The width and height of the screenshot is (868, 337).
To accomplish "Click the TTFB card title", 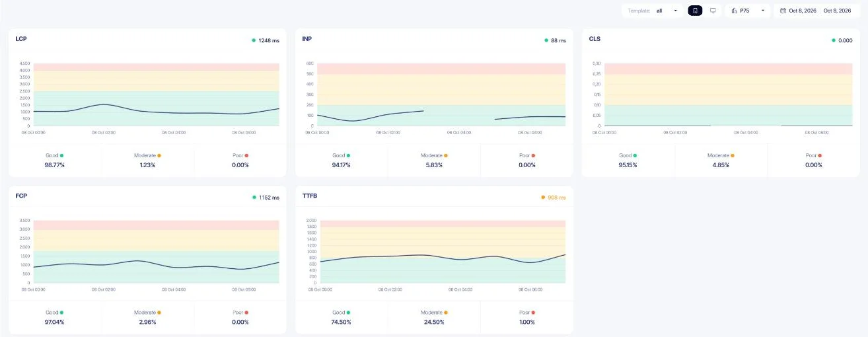I will click(x=310, y=196).
